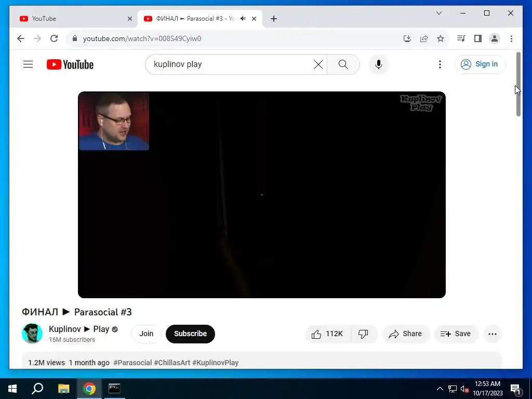Image resolution: width=532 pixels, height=399 pixels.
Task: Share this page using address bar icon
Action: coord(424,38)
